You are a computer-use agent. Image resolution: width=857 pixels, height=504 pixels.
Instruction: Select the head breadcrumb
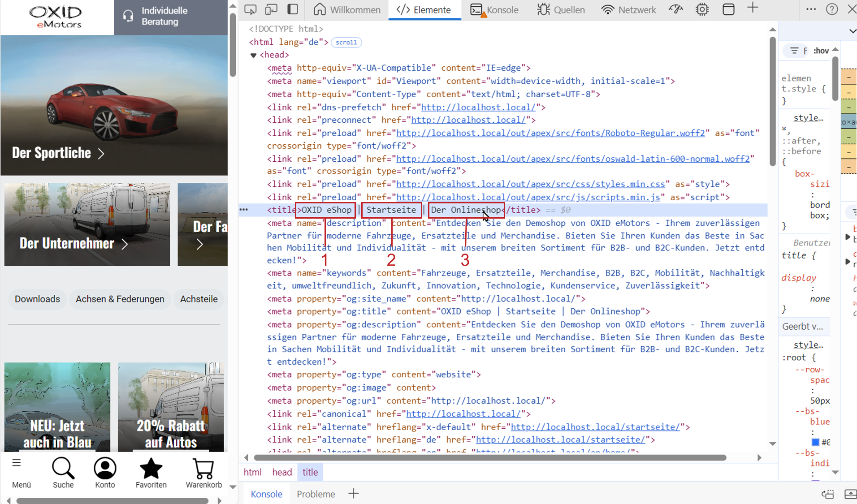coord(282,472)
